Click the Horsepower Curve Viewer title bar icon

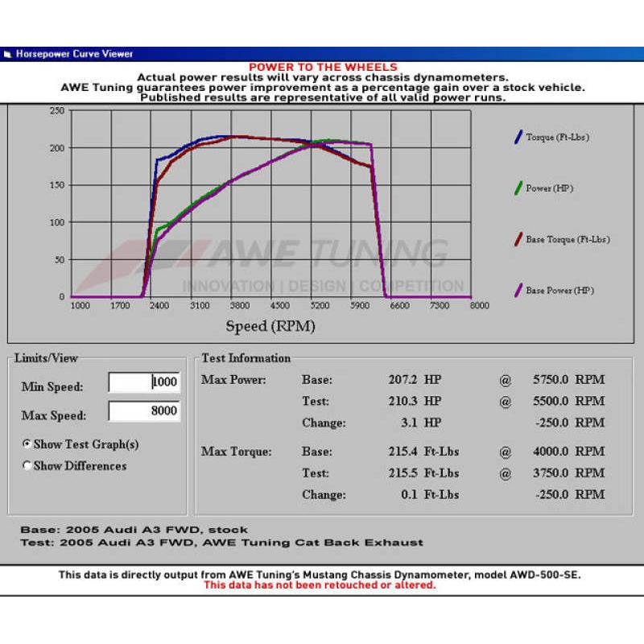pos(10,53)
